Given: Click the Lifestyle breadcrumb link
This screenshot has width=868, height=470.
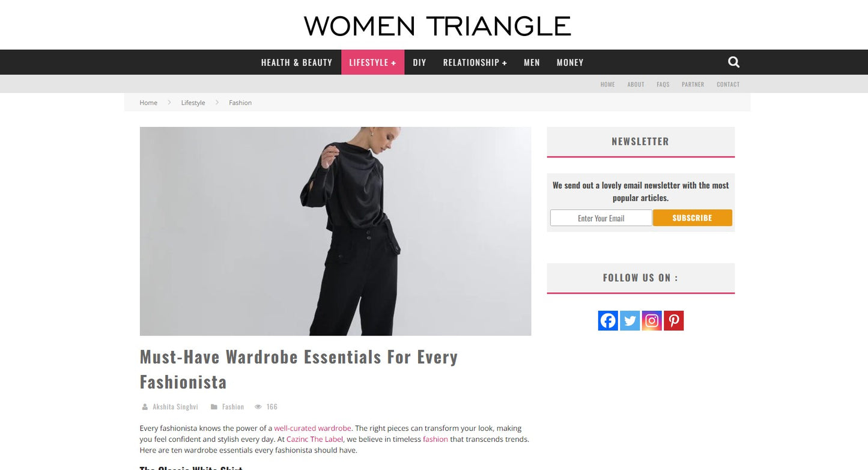Looking at the screenshot, I should tap(193, 103).
